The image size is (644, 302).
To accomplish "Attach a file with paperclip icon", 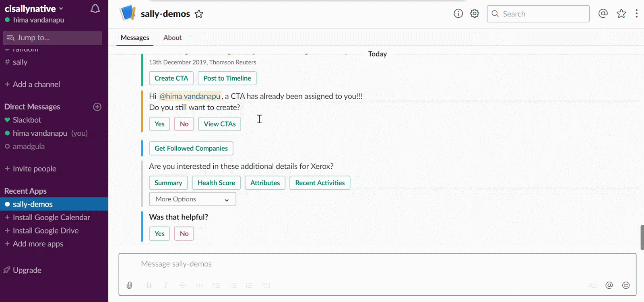I will pos(129,285).
